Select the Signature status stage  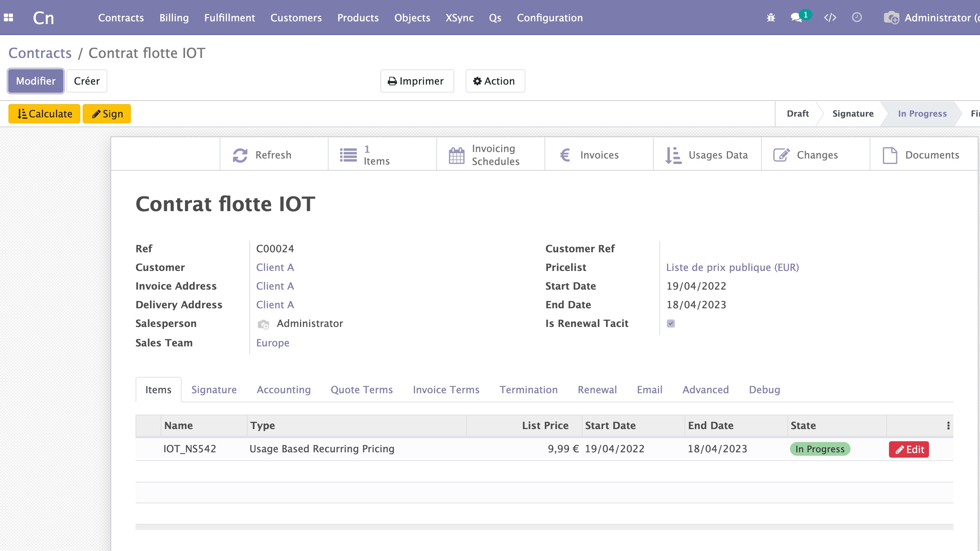(x=852, y=114)
